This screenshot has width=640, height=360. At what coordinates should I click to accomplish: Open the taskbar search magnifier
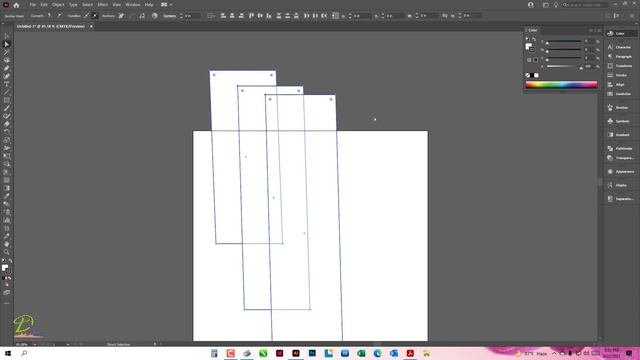pyautogui.click(x=24, y=353)
